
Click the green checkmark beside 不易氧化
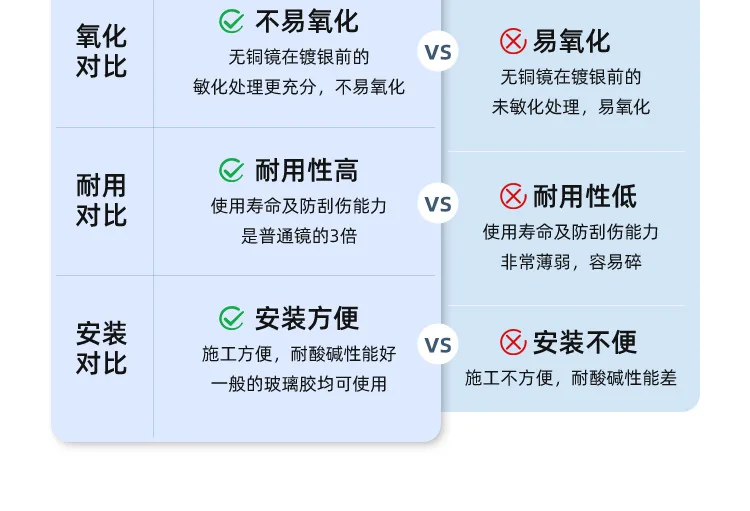[x=232, y=22]
